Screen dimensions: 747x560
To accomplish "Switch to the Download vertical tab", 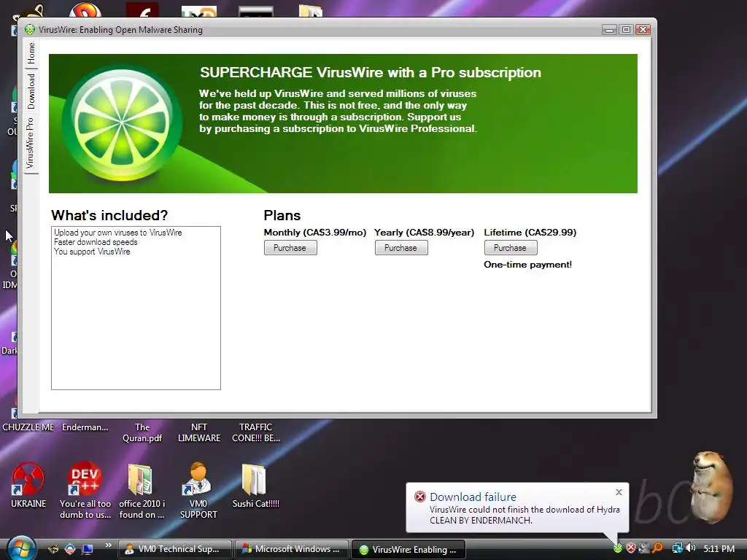I will click(x=31, y=91).
